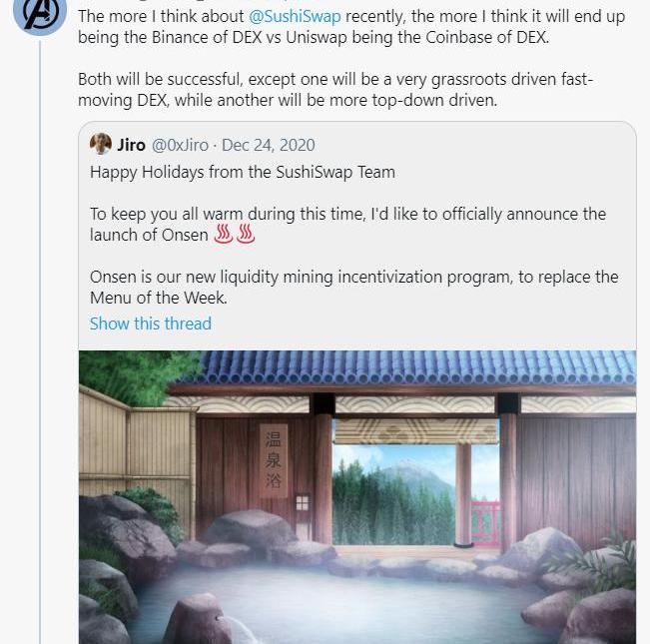Click the 'Both will be successful' paragraph

click(x=335, y=90)
